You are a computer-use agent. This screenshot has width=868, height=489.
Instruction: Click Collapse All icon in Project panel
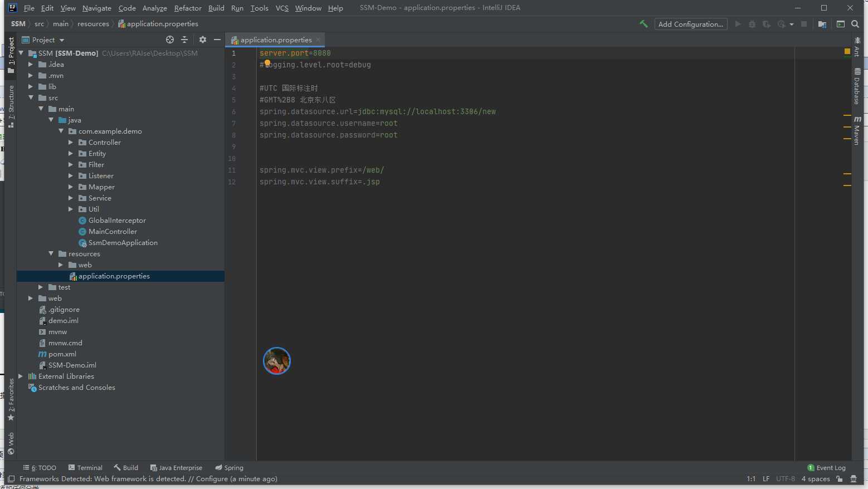pos(184,40)
